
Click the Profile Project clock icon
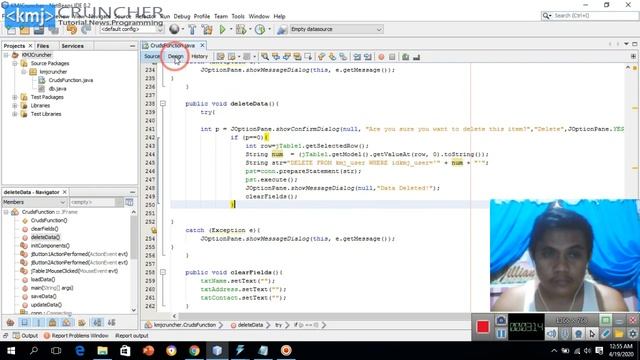[x=260, y=29]
